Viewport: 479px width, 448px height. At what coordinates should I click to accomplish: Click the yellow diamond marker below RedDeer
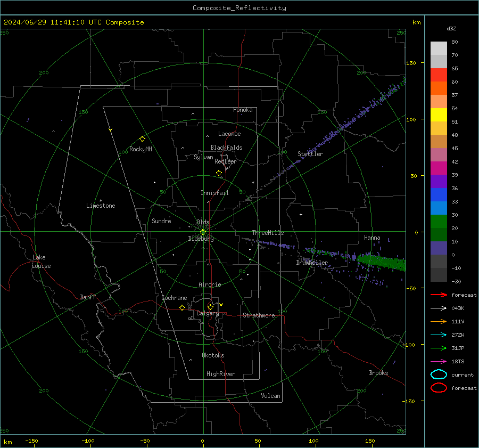[x=219, y=173]
